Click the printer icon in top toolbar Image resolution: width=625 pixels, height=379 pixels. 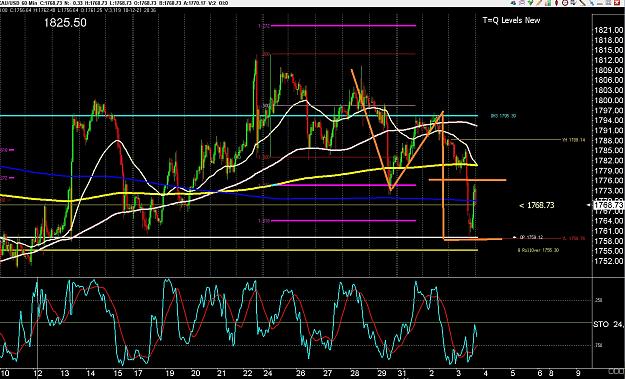click(x=522, y=3)
